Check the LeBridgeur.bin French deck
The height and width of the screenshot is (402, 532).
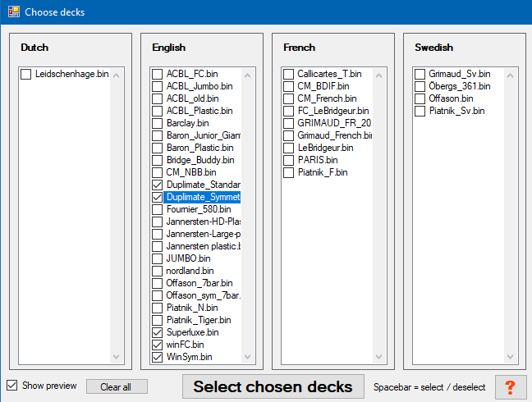(x=288, y=148)
